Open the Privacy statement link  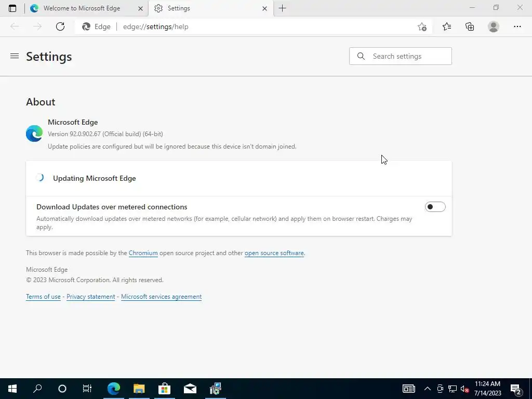[90, 297]
